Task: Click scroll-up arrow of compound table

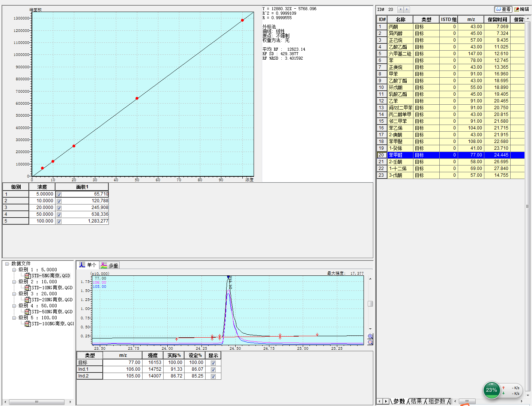Action: tap(528, 18)
